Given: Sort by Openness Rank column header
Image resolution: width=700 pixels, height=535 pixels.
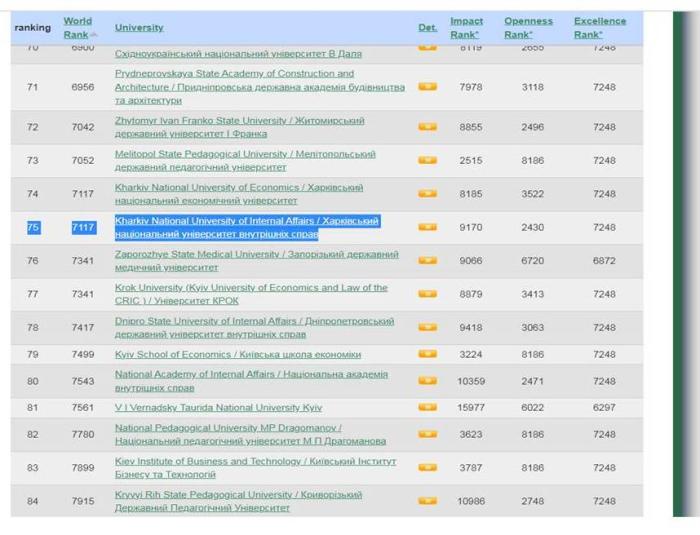Looking at the screenshot, I should 528,27.
